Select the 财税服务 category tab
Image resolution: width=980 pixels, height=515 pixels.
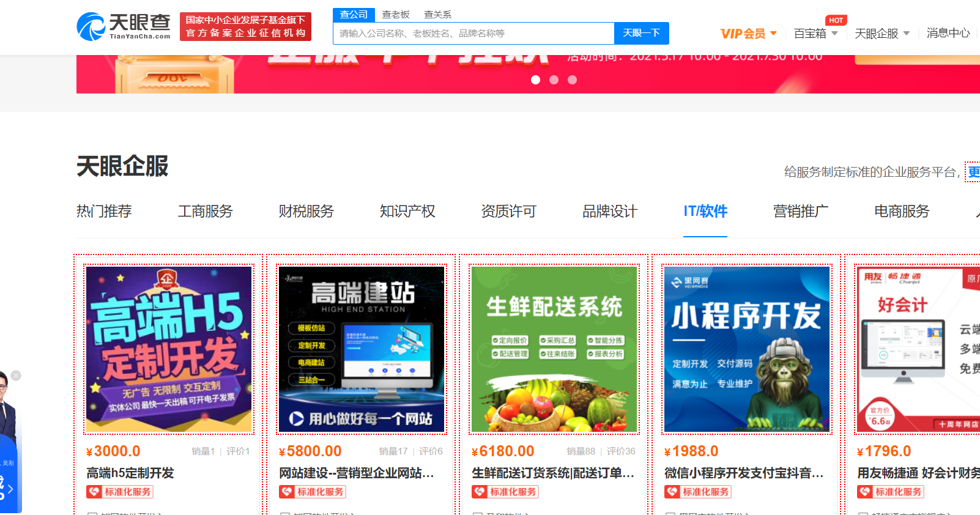point(306,212)
